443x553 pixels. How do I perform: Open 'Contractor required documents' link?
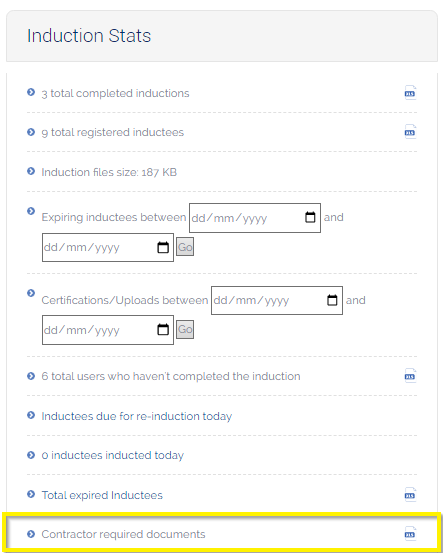[123, 534]
